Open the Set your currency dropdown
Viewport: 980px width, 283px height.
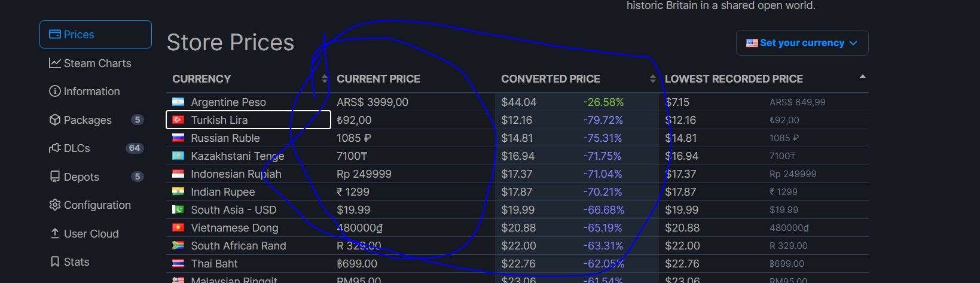pyautogui.click(x=802, y=43)
